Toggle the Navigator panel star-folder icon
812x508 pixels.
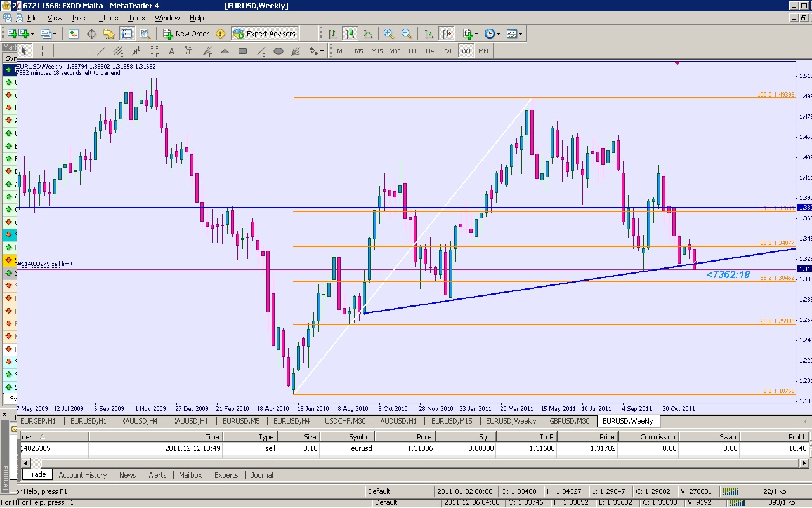point(109,34)
